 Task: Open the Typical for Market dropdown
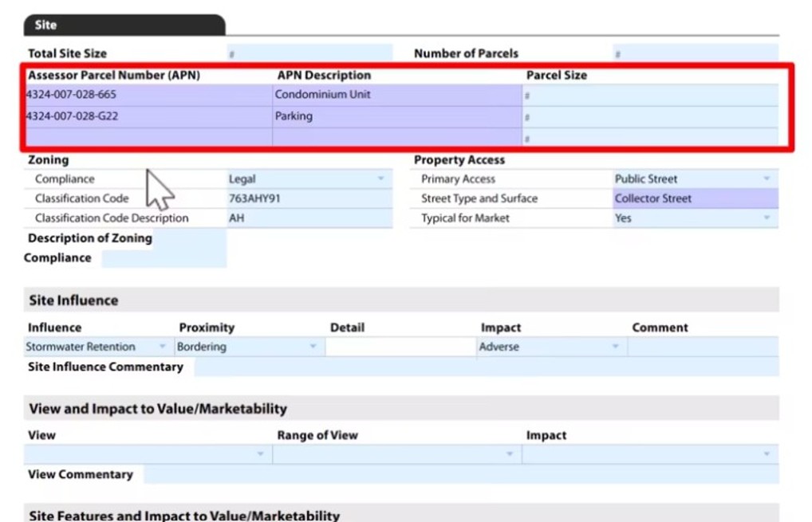[x=767, y=218]
